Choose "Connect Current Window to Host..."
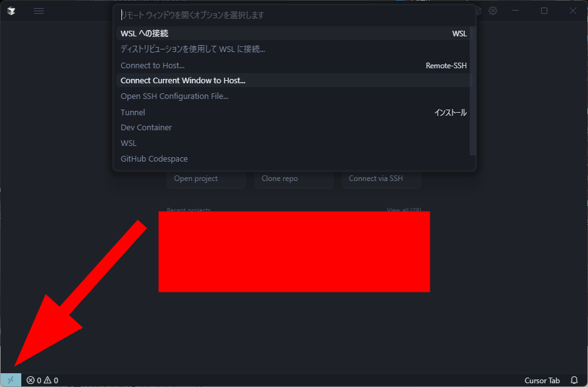The height and width of the screenshot is (387, 588). (x=293, y=80)
